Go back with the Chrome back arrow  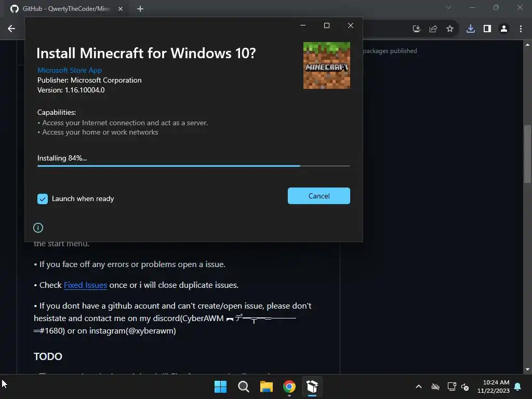pyautogui.click(x=11, y=29)
